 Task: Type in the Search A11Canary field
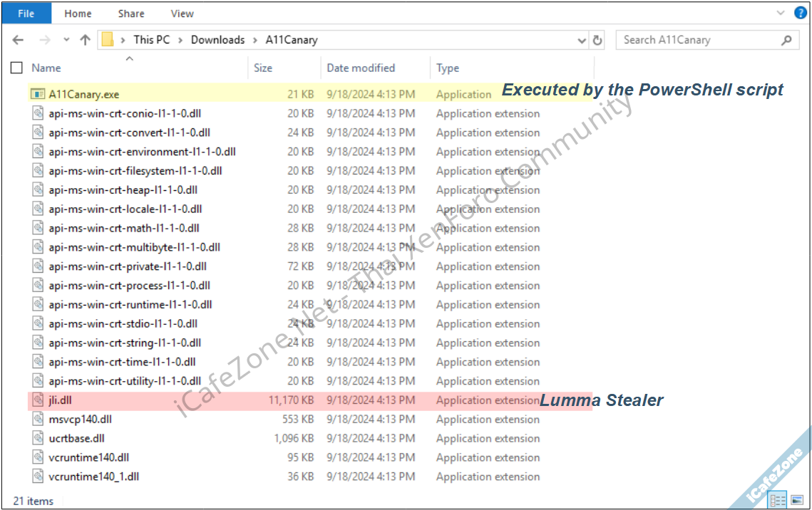pos(699,40)
